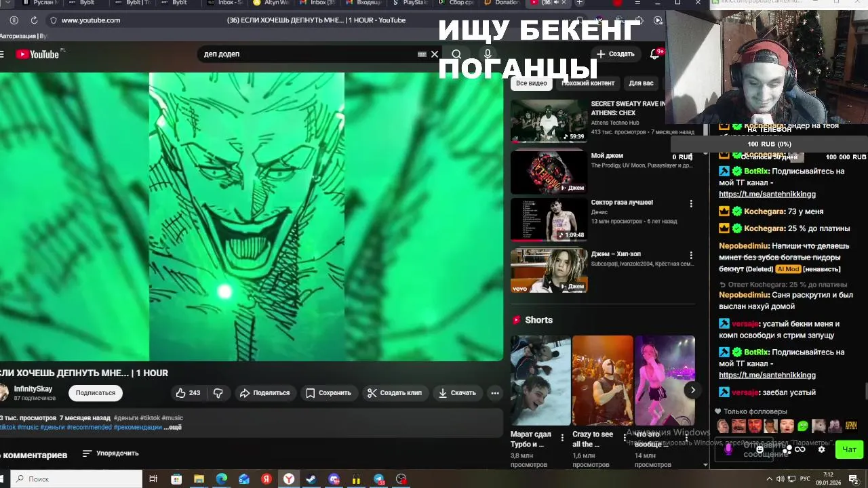Save video with Сохранить button
The height and width of the screenshot is (488, 868).
pyautogui.click(x=328, y=393)
